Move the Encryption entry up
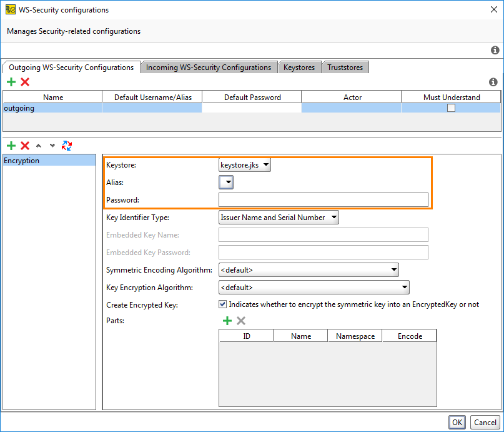This screenshot has width=504, height=432. coord(37,146)
